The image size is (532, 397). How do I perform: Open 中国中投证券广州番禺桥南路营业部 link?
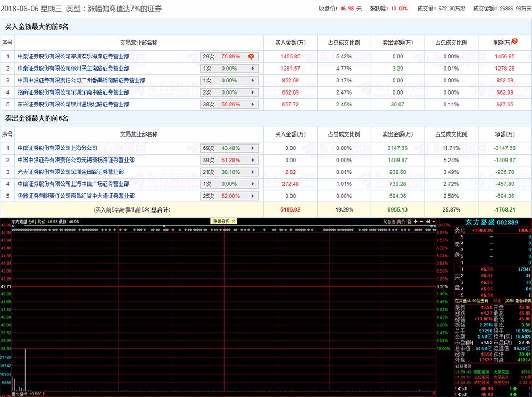[x=81, y=80]
